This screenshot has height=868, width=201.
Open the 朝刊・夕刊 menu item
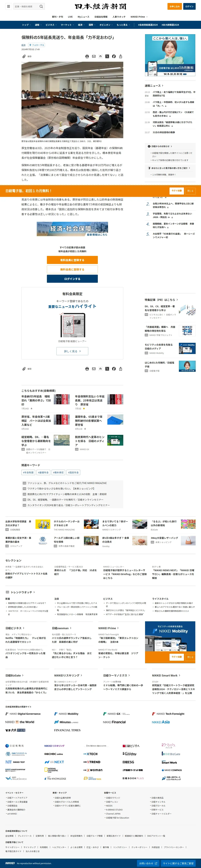coord(58,16)
